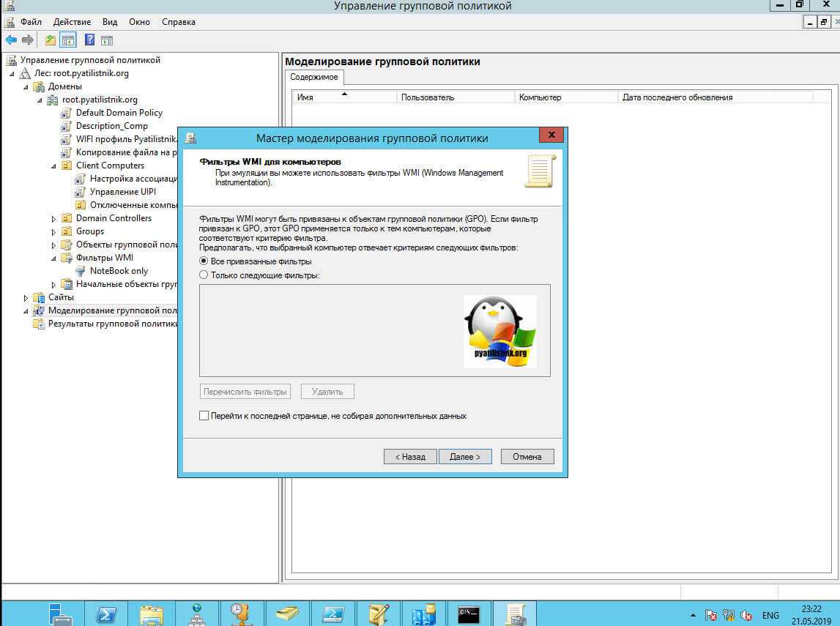Click the blue Help question-mark toolbar icon

click(x=89, y=40)
